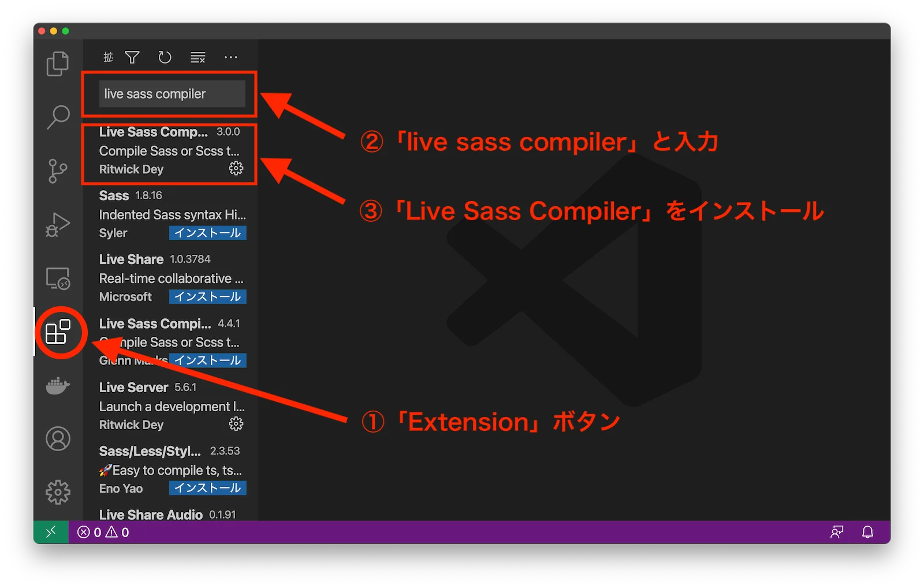Open the Explorer view in the activity bar
Screen dimensions: 924x588
point(57,64)
